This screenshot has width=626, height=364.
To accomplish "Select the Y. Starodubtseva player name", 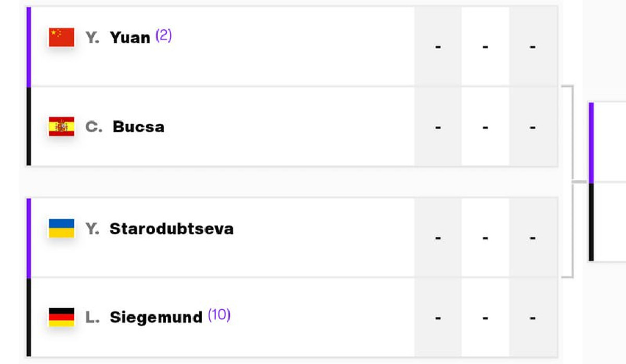I will [159, 228].
